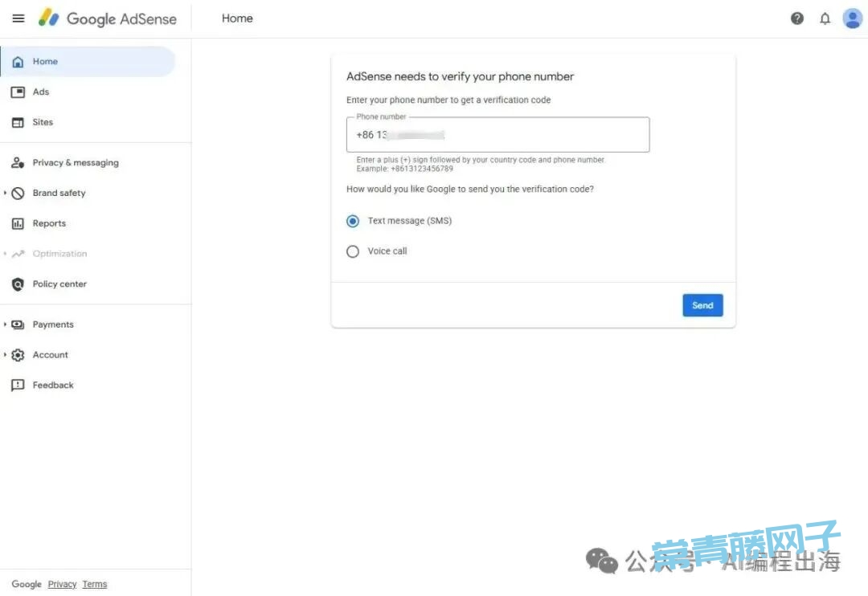Click the Google AdSense logo
Image resolution: width=868 pixels, height=596 pixels.
pos(108,18)
